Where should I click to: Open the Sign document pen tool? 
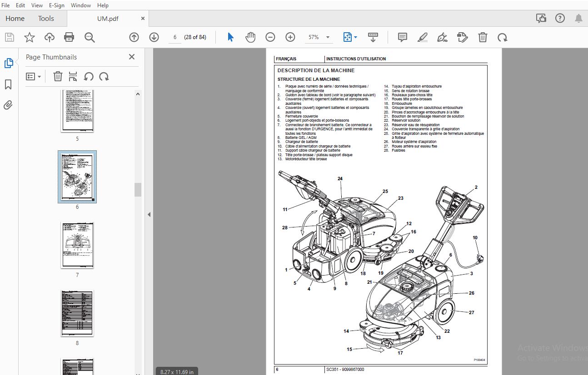tap(442, 38)
